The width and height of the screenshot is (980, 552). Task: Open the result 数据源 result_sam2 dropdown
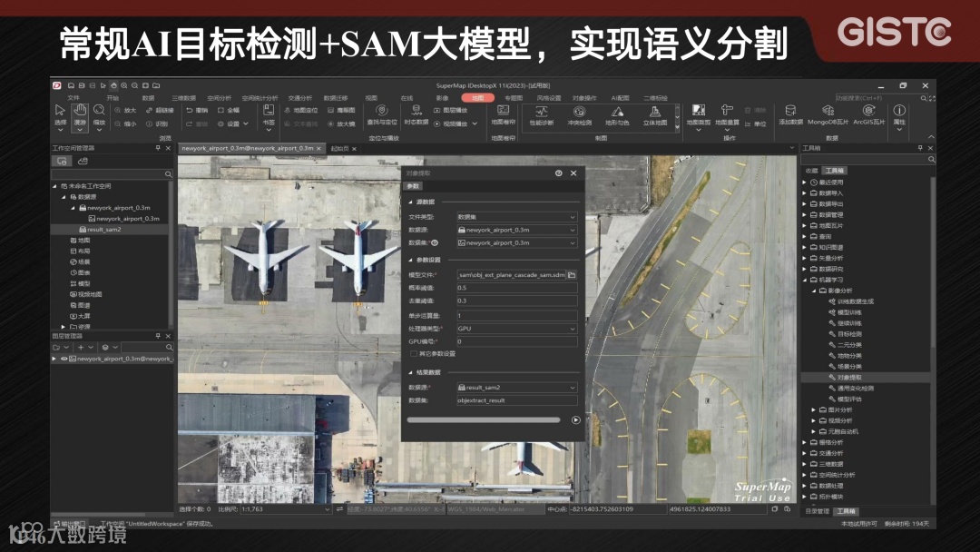click(x=572, y=388)
